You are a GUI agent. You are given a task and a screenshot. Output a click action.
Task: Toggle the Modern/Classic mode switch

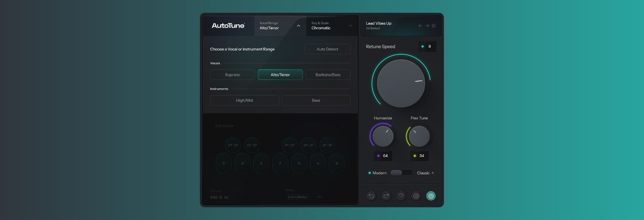pos(402,173)
